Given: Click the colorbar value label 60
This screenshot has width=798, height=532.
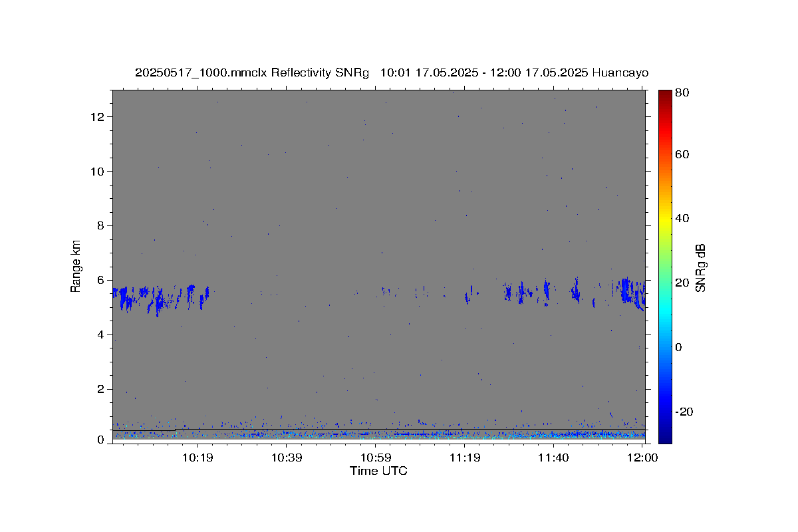Looking at the screenshot, I should [x=682, y=155].
